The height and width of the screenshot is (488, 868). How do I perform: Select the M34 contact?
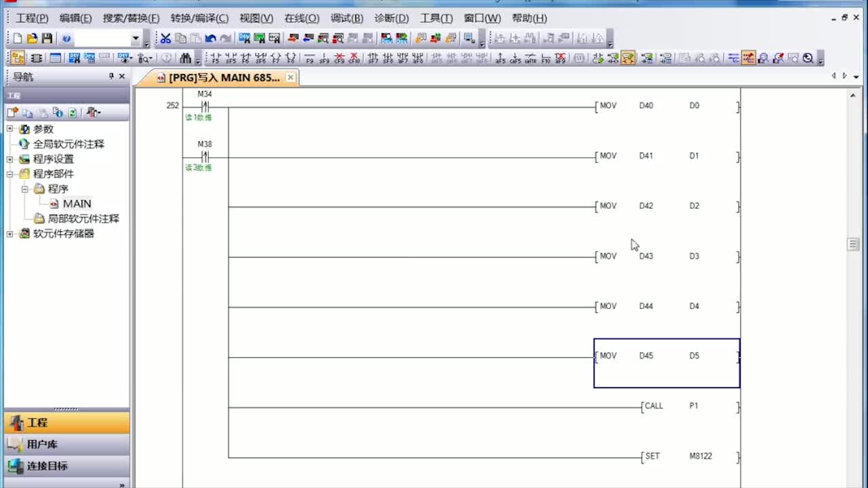coord(204,106)
